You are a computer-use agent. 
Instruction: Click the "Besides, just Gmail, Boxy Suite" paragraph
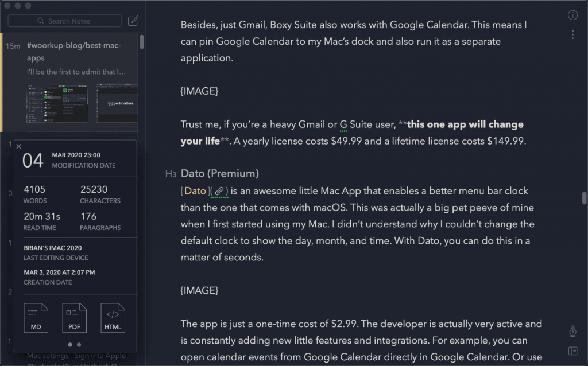coord(354,41)
